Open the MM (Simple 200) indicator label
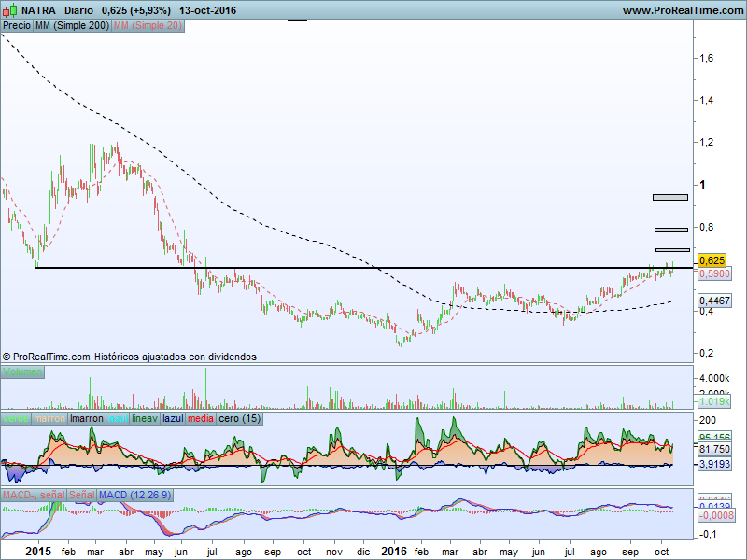The image size is (747, 560). pos(71,26)
